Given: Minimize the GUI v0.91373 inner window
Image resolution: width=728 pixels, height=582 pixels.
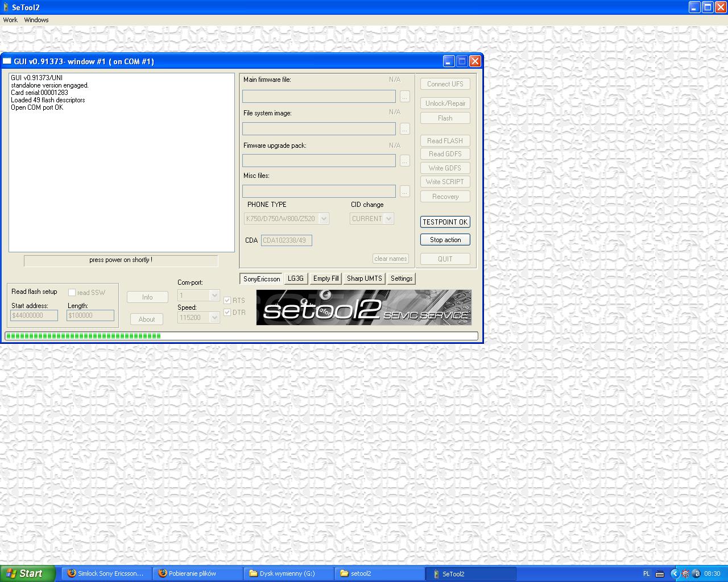Looking at the screenshot, I should pos(449,61).
